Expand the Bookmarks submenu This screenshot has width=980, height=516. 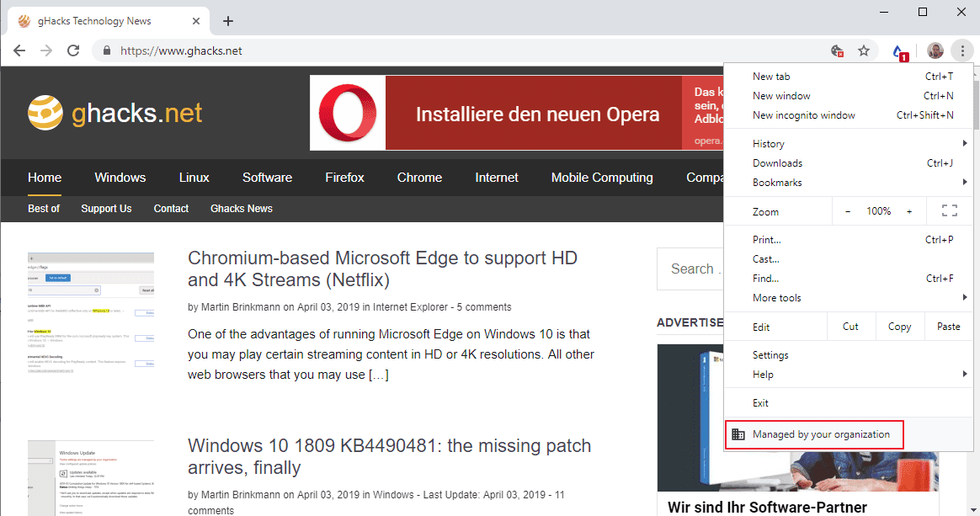(x=848, y=183)
